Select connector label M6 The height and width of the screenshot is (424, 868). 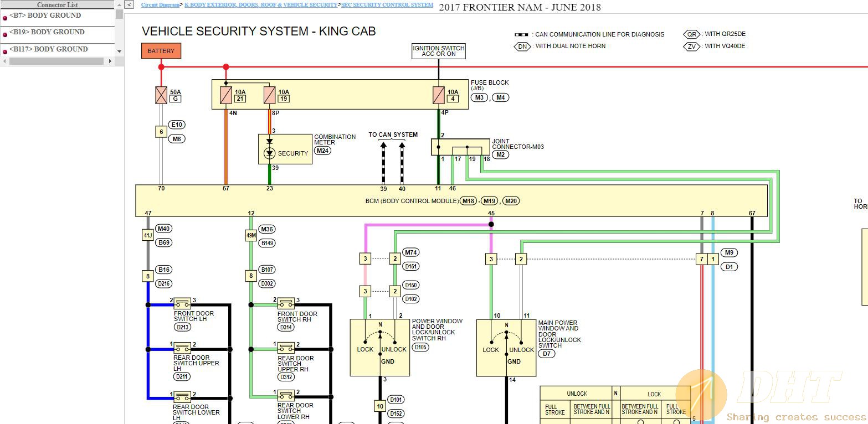pos(177,139)
